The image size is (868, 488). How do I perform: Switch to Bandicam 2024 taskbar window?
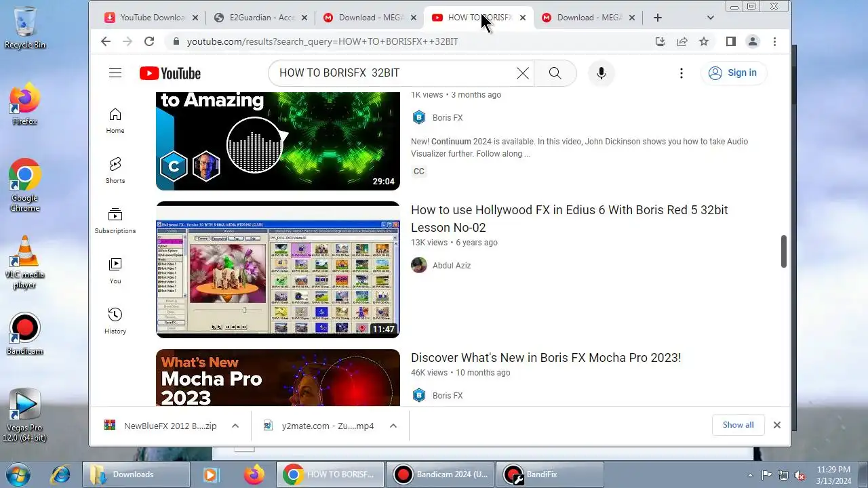(440, 474)
